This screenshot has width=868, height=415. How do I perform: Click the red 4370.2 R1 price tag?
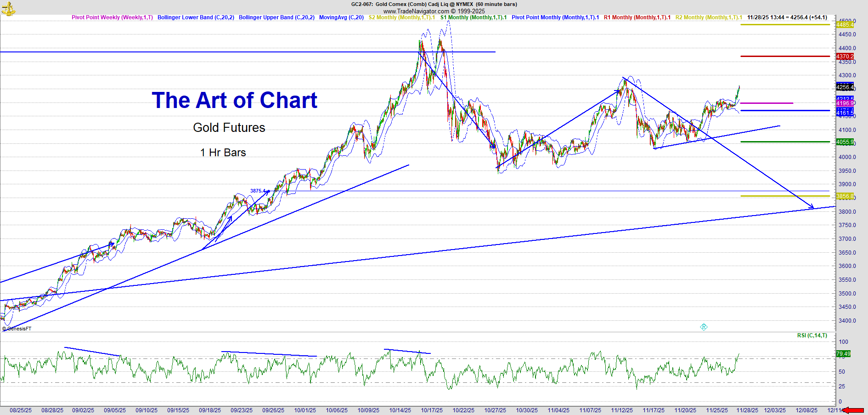coord(845,57)
